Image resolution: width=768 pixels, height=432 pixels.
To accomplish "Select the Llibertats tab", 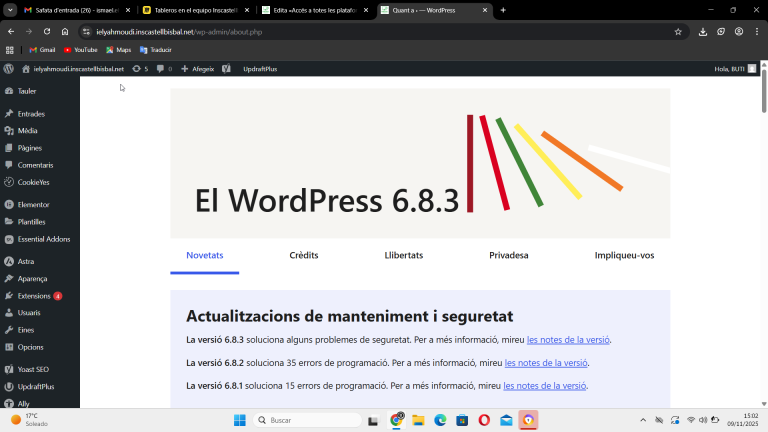I will 403,255.
